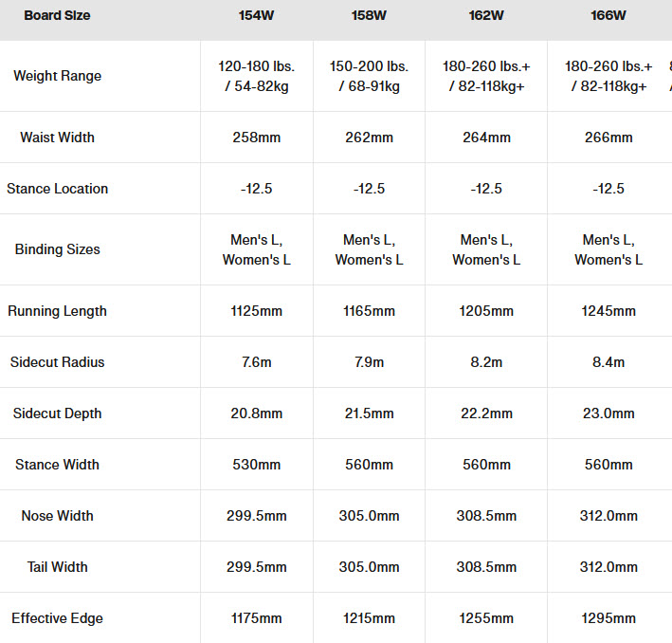Click the Running Length row label
The width and height of the screenshot is (672, 643).
[58, 311]
